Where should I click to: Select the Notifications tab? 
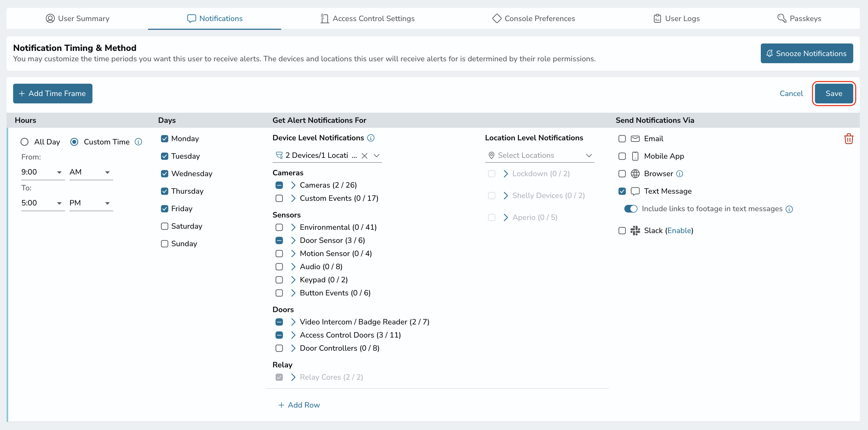215,18
